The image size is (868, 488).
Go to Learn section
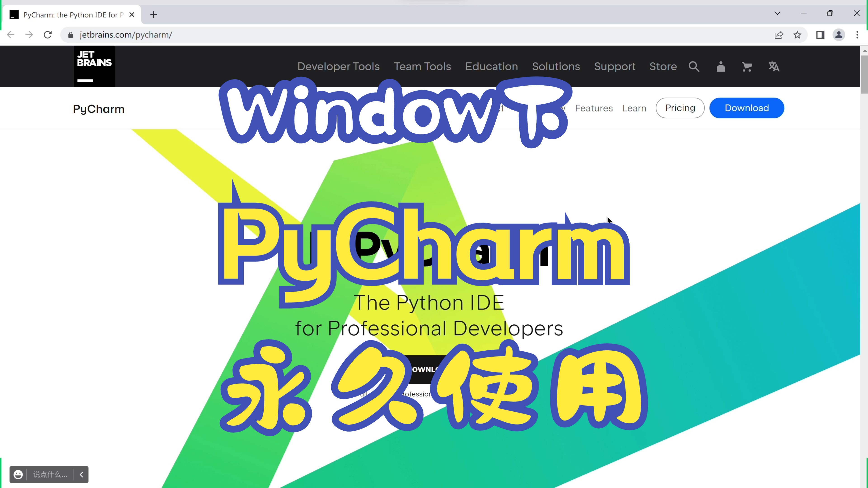pyautogui.click(x=634, y=108)
